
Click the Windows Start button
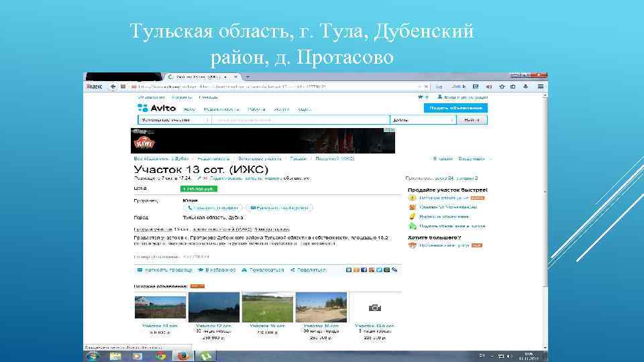[93, 356]
